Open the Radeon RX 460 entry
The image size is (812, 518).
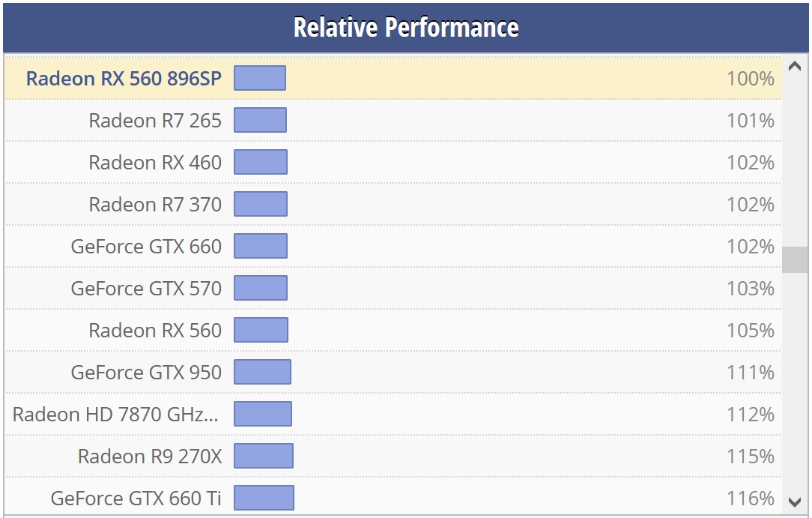(x=155, y=162)
